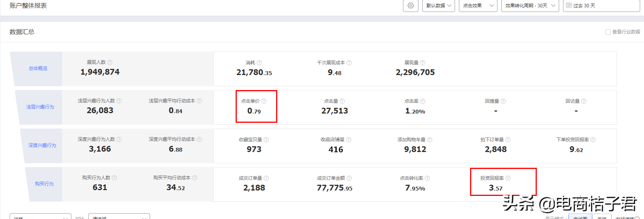
Task: Click question mark beside 深度兴趣平均行动成本
Action: click(x=199, y=139)
